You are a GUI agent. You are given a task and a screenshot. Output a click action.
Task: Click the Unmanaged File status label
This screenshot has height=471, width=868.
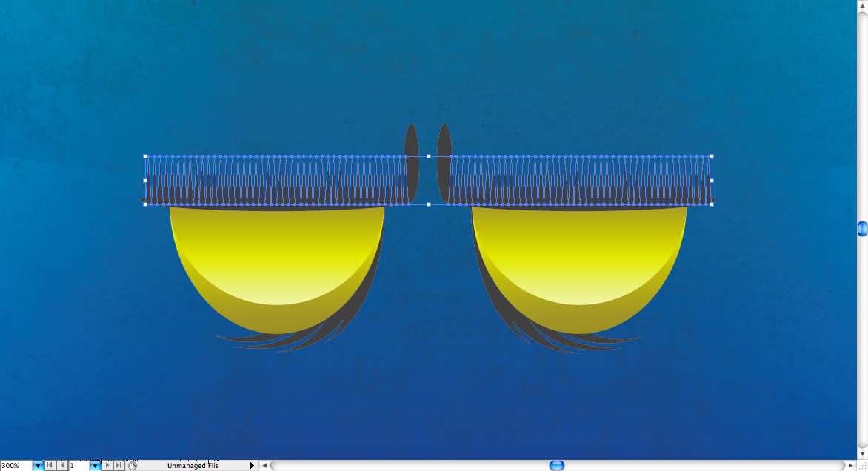click(x=193, y=466)
